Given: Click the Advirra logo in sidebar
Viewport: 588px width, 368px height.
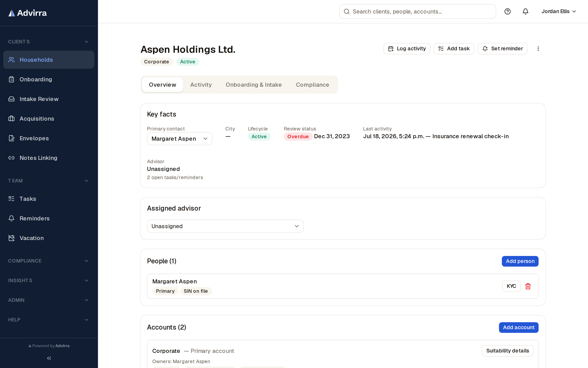Looking at the screenshot, I should (x=27, y=13).
